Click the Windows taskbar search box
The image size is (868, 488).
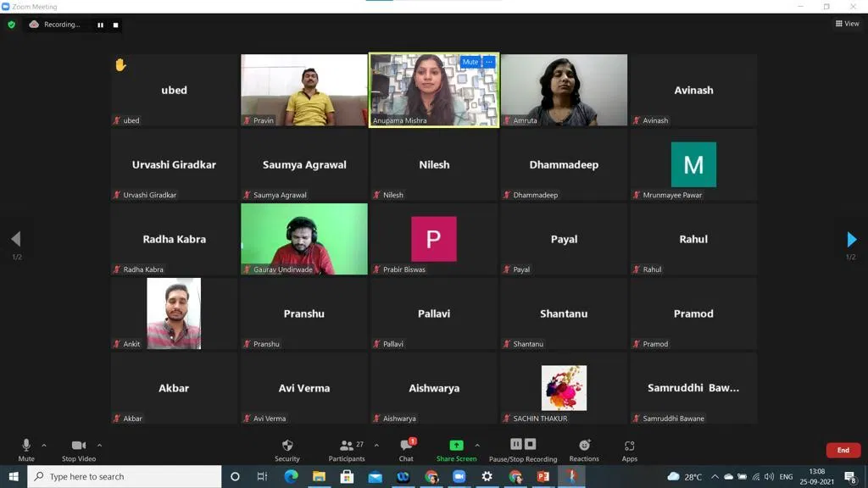click(125, 477)
